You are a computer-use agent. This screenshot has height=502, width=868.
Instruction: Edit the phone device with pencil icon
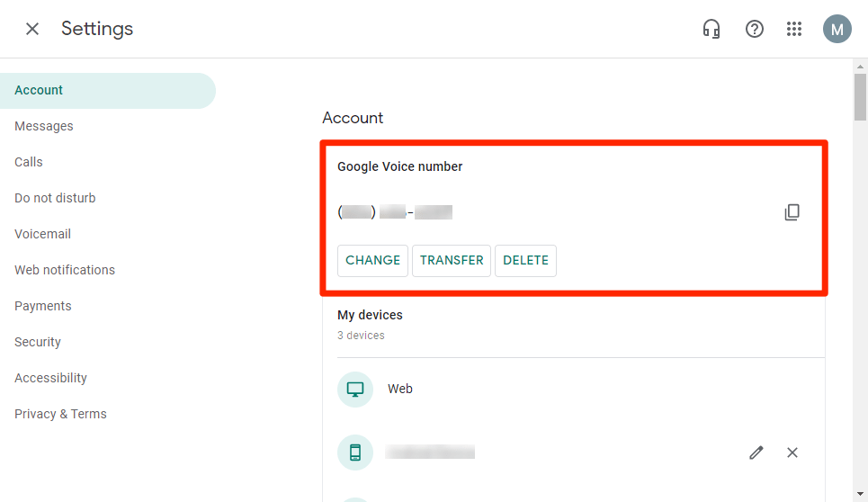(756, 453)
